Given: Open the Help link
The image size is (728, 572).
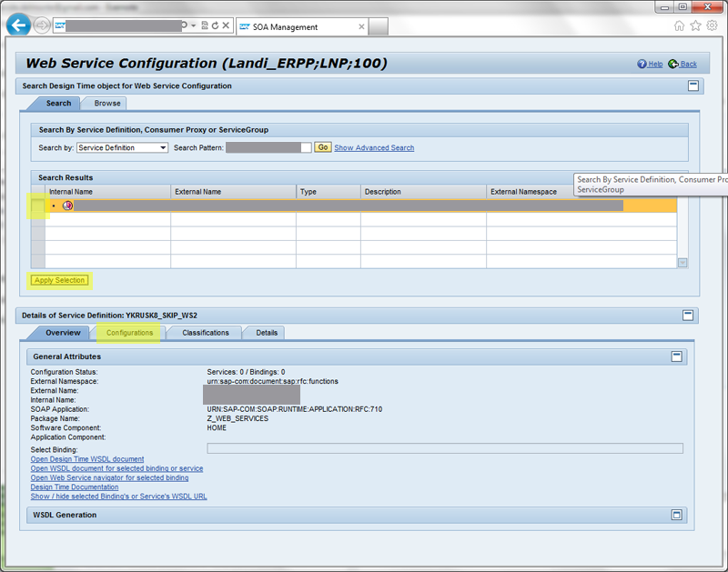Looking at the screenshot, I should (655, 64).
